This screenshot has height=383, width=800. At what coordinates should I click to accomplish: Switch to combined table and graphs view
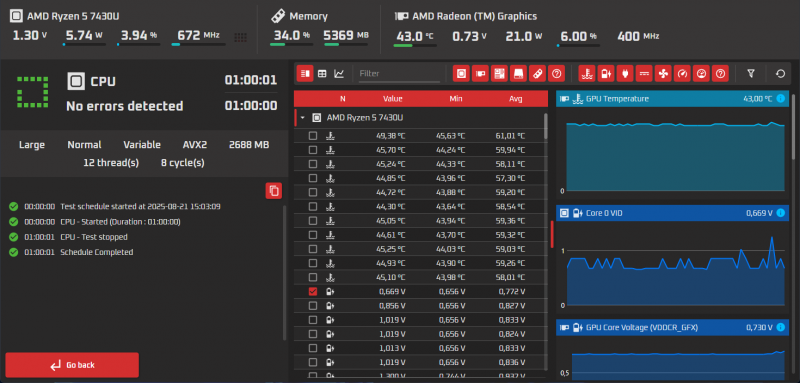pyautogui.click(x=305, y=73)
